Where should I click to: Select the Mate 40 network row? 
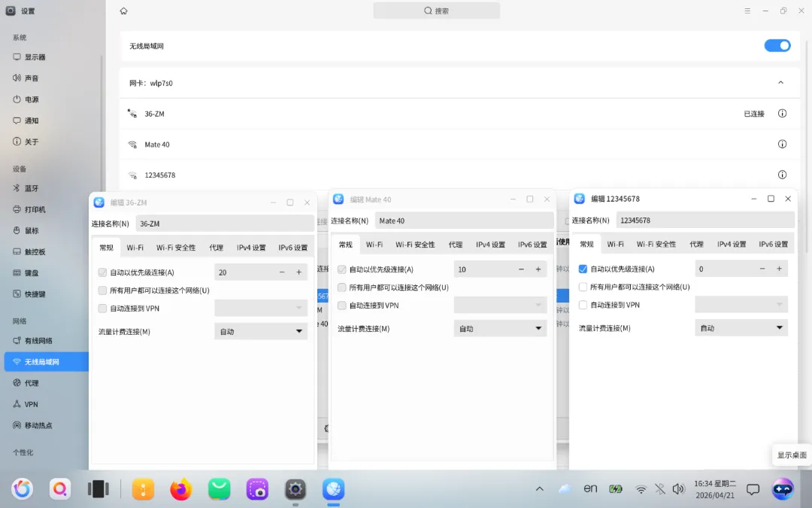(x=459, y=144)
